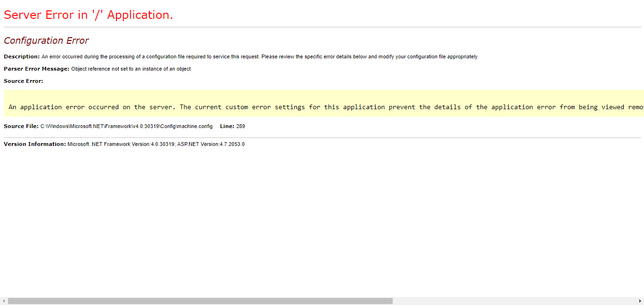
Task: Click the 'Line:' label
Action: point(227,126)
